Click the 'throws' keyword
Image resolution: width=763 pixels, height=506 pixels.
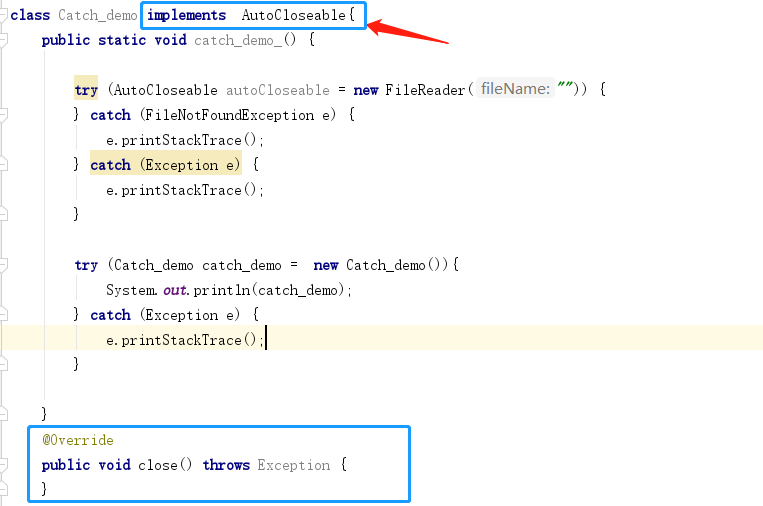[226, 465]
